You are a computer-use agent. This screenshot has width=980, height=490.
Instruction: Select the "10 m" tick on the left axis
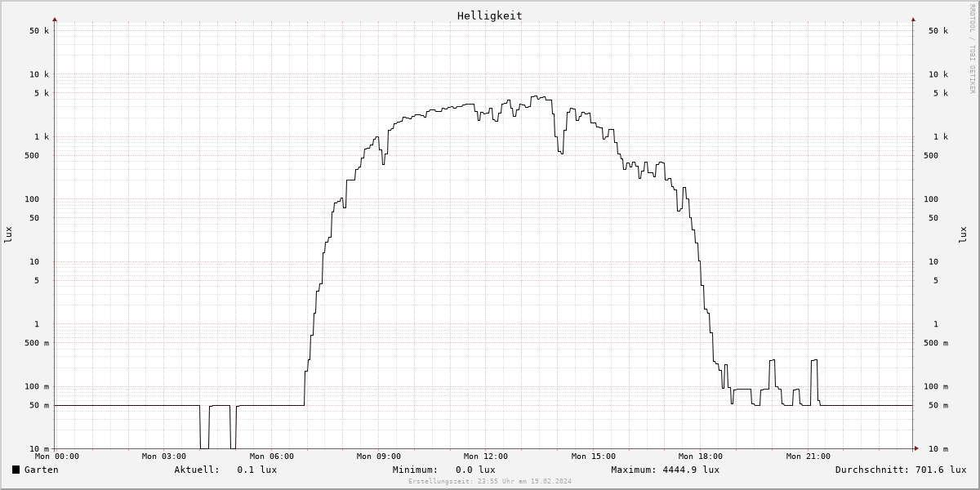point(39,449)
